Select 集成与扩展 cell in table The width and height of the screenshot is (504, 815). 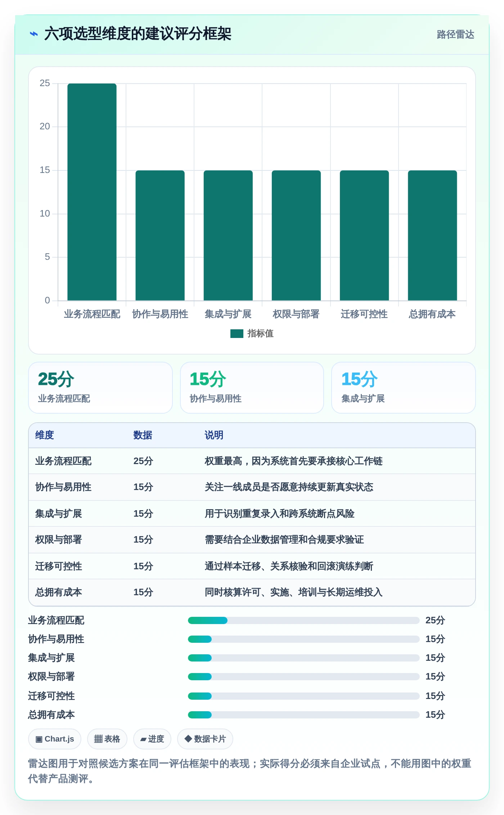pos(58,514)
